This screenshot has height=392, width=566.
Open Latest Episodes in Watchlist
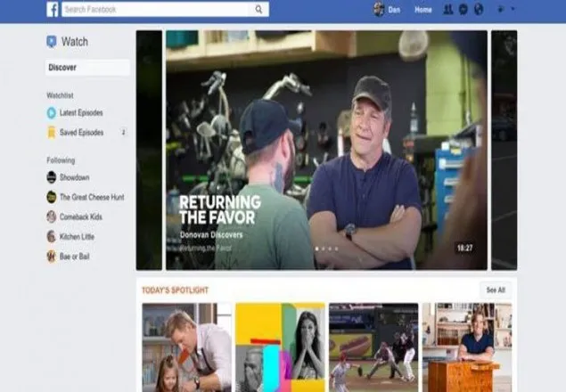click(x=81, y=112)
